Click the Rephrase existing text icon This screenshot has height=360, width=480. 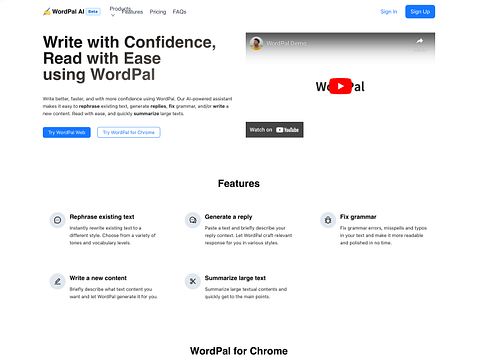pos(57,220)
